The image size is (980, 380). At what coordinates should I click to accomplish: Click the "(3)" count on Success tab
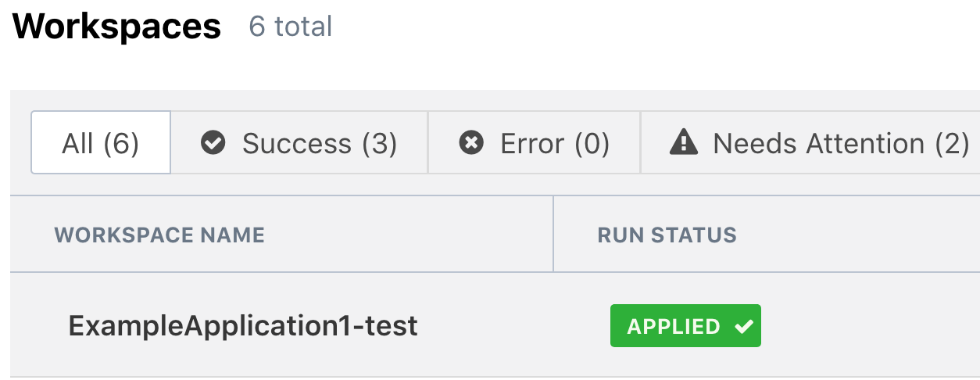380,143
